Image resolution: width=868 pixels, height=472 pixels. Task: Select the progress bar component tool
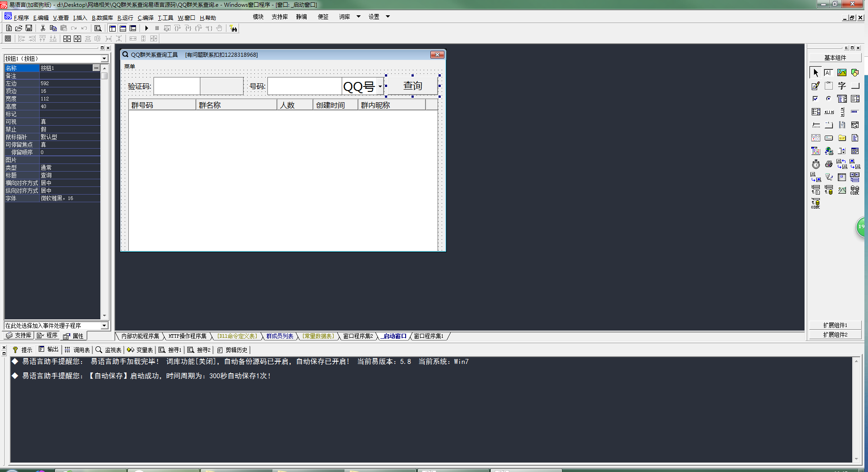(x=855, y=112)
